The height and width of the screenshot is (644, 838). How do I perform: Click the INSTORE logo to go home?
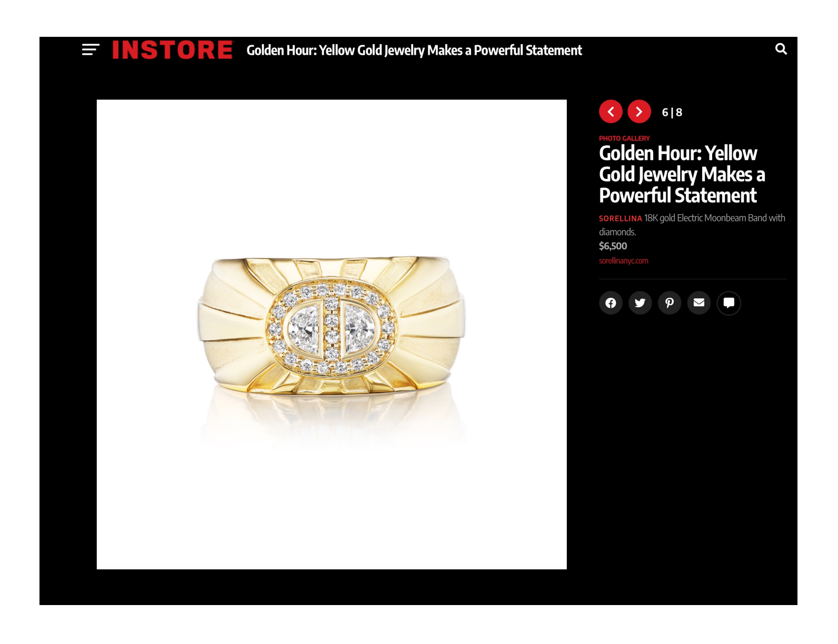tap(173, 50)
